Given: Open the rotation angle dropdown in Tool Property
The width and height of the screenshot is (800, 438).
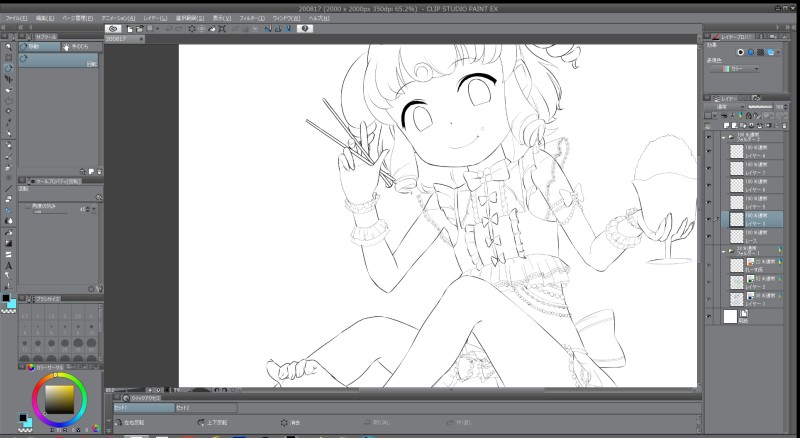Looking at the screenshot, I should click(94, 210).
